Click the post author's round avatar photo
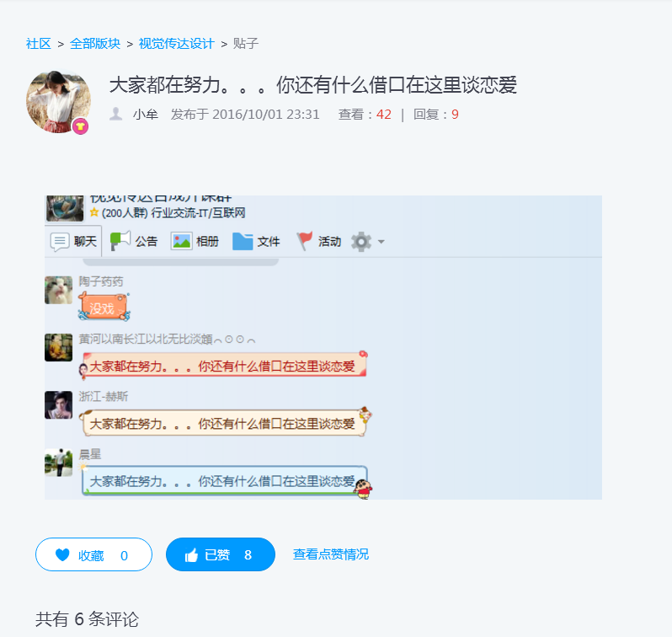The width and height of the screenshot is (672, 637). pos(59,102)
